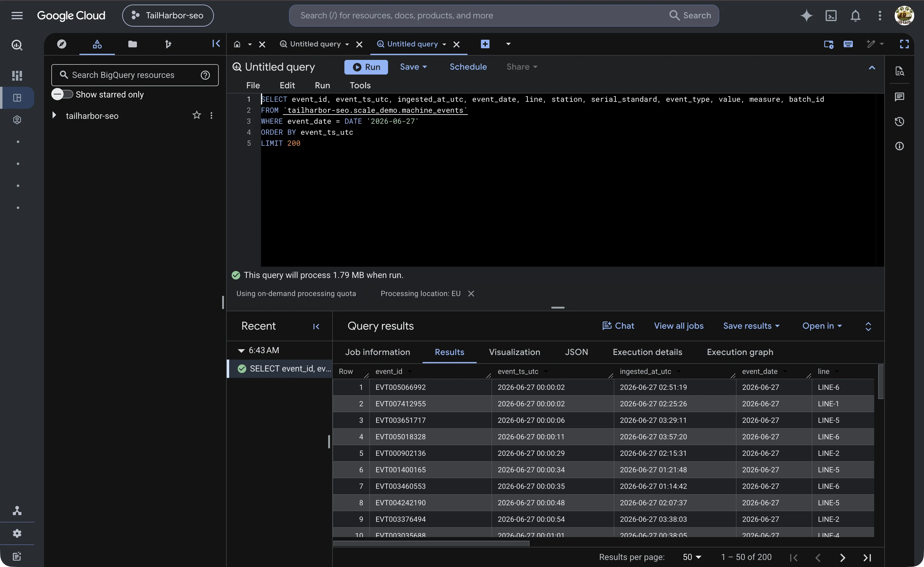Run the query
924x567 pixels.
(366, 67)
